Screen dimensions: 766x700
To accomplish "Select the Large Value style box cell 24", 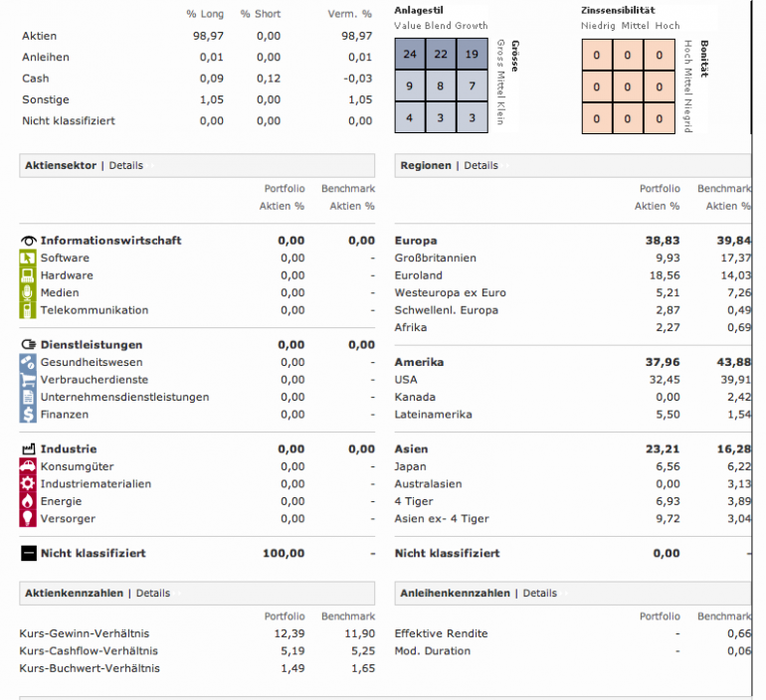I will 410,54.
